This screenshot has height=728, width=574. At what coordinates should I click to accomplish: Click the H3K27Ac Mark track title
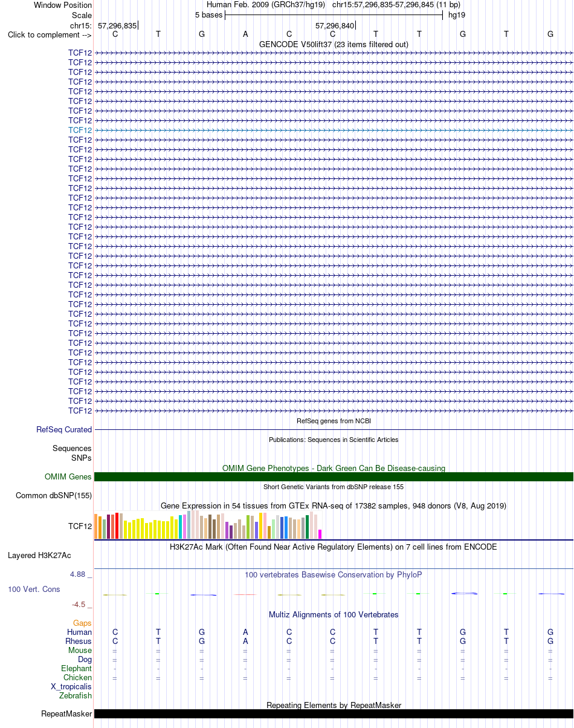334,547
